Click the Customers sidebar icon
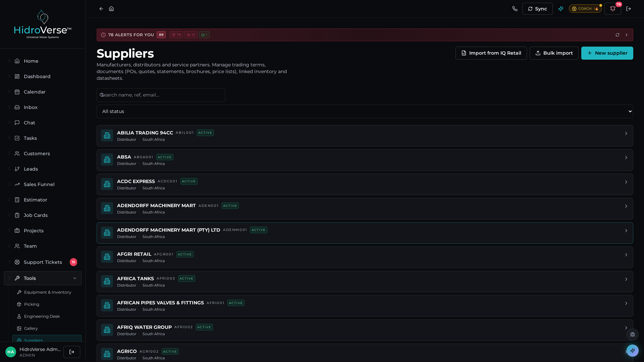This screenshot has width=644, height=362. pos(17,154)
